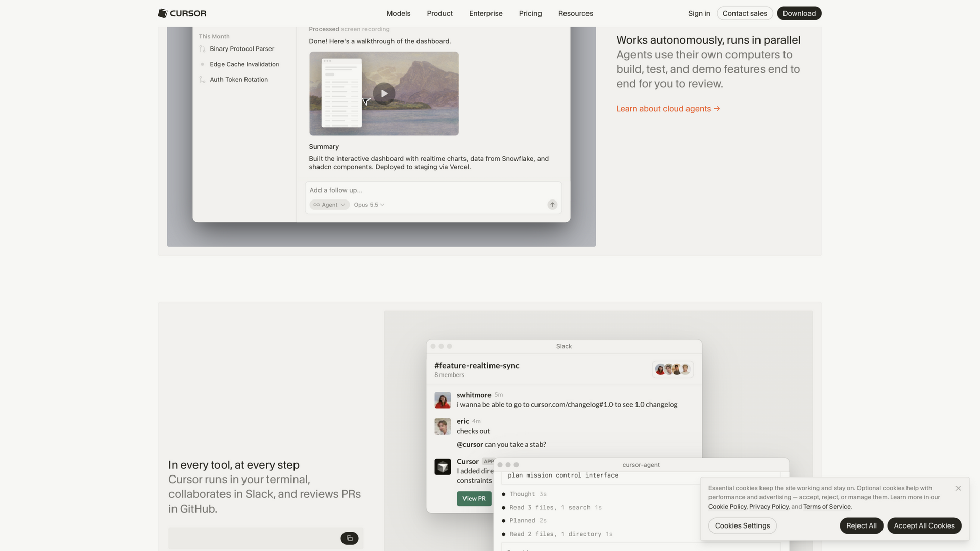Image resolution: width=980 pixels, height=551 pixels.
Task: Click the Contact sales button
Action: pyautogui.click(x=745, y=13)
